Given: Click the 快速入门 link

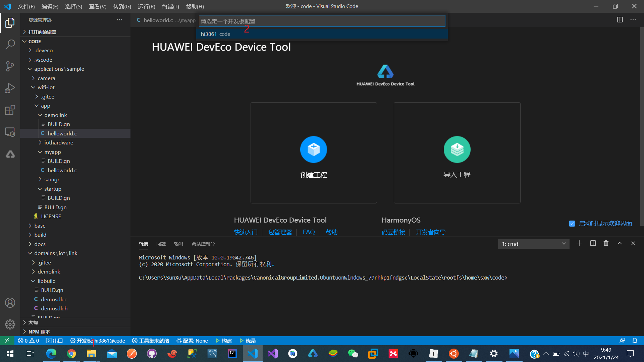Looking at the screenshot, I should click(245, 232).
